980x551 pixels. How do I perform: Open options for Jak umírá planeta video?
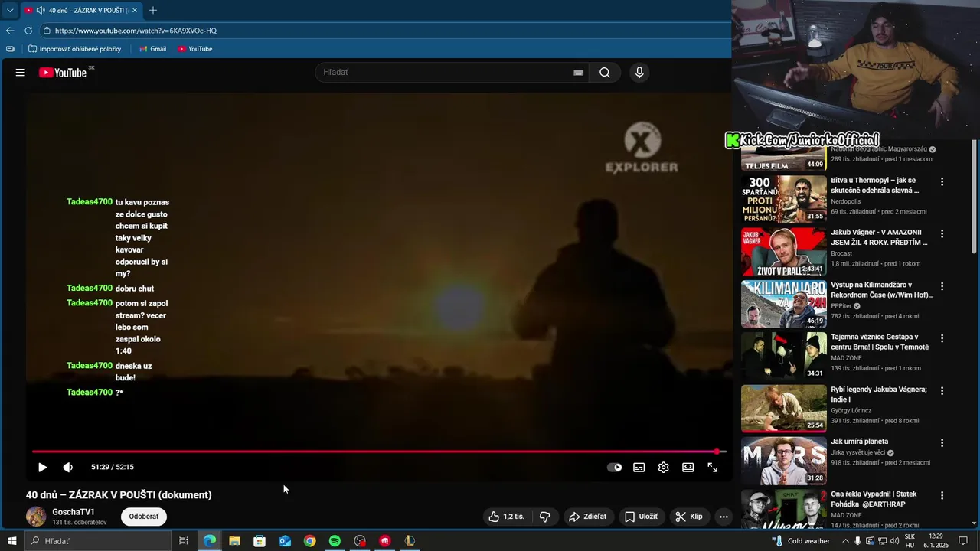coord(942,443)
